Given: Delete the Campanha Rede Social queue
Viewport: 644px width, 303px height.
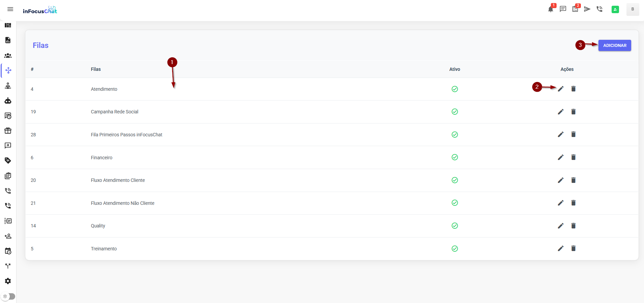Looking at the screenshot, I should 573,112.
